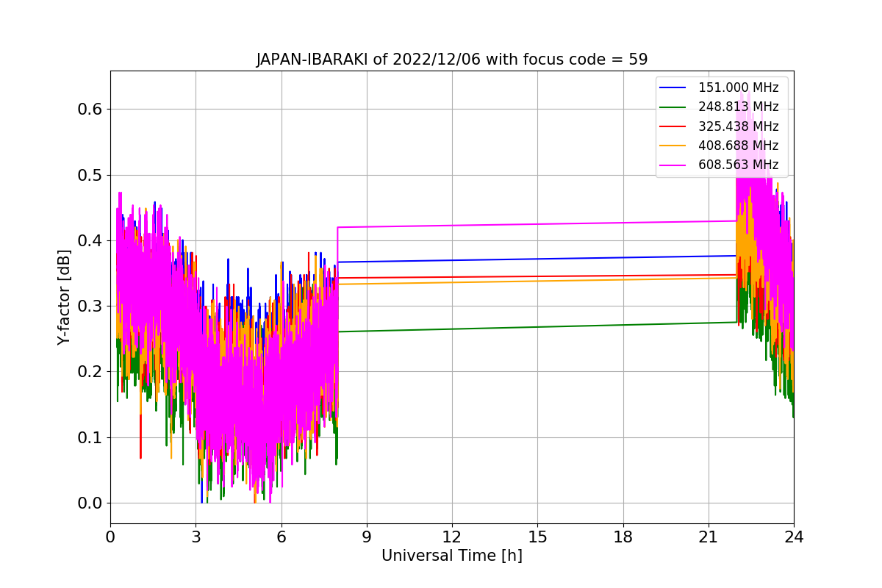The height and width of the screenshot is (588, 882).
Task: Select the 608.563 MHz legend label
Action: [x=738, y=165]
